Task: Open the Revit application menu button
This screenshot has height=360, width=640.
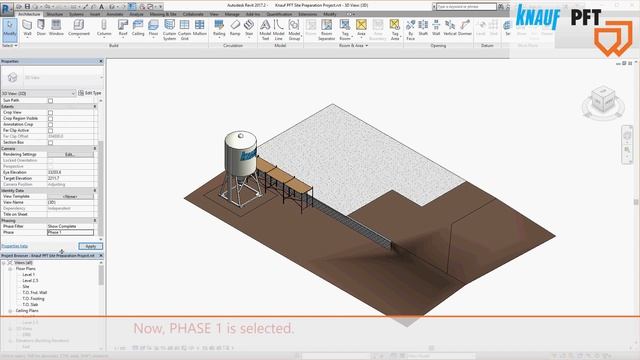Action: pyautogui.click(x=7, y=8)
